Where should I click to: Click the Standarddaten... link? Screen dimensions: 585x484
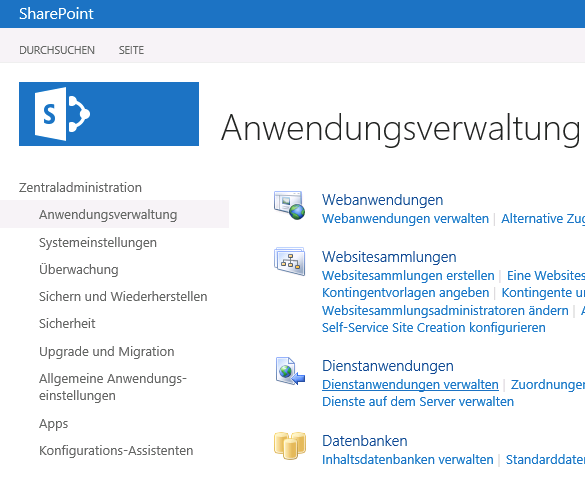(x=545, y=459)
